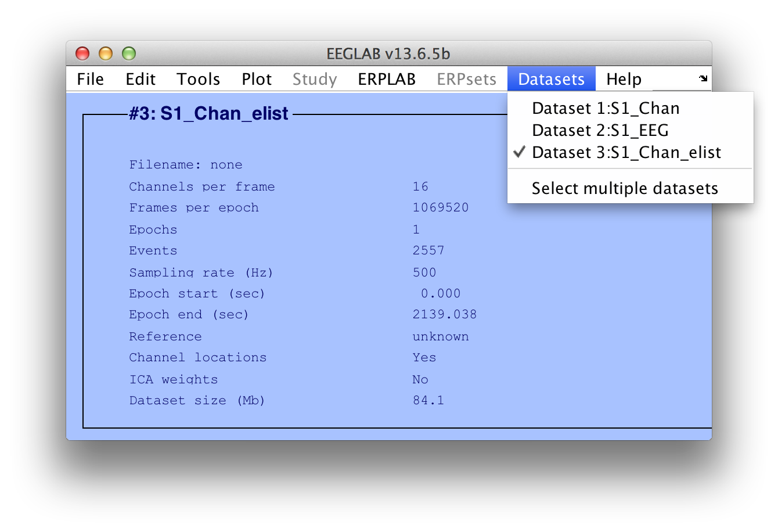Click the sampling rate value 500

pos(424,273)
